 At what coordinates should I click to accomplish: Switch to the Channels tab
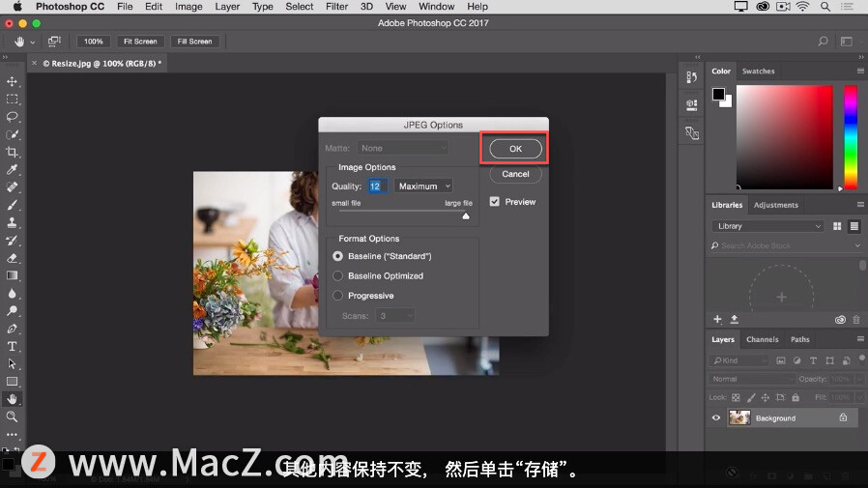click(x=762, y=340)
